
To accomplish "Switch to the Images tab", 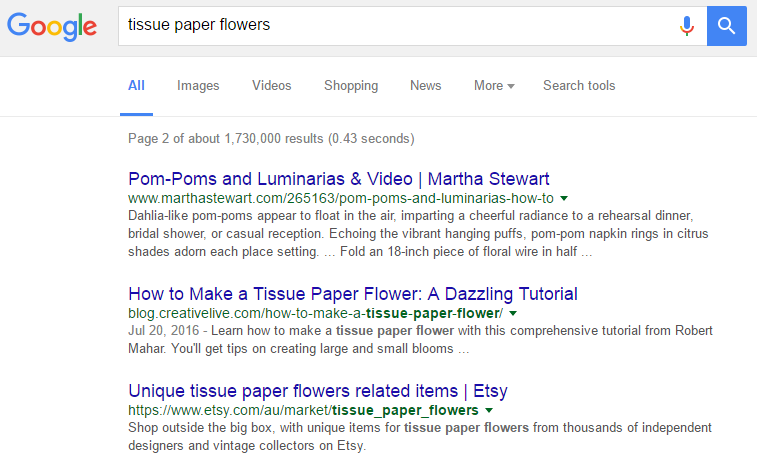I will click(x=198, y=86).
